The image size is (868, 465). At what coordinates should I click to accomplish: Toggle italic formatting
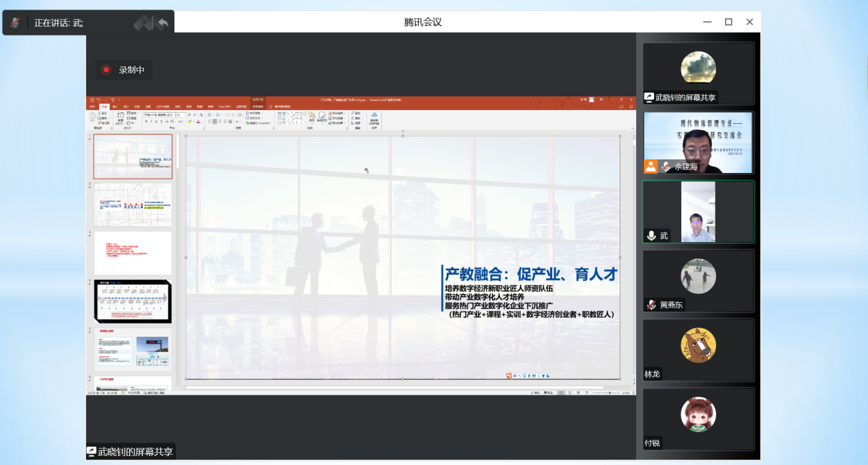(151, 122)
